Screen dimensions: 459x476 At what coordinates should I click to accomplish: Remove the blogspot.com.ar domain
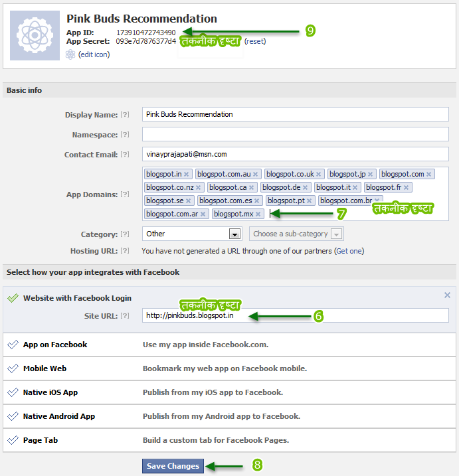coord(203,214)
